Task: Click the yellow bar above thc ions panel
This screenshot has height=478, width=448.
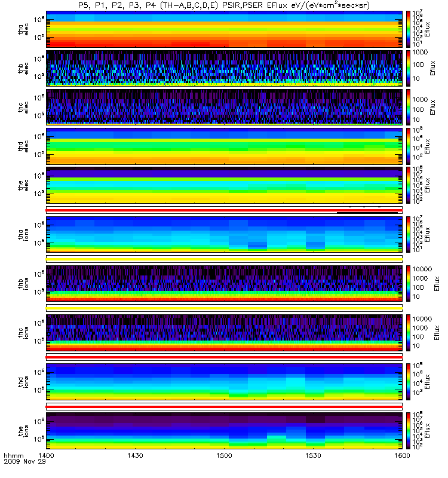Action: coord(225,308)
